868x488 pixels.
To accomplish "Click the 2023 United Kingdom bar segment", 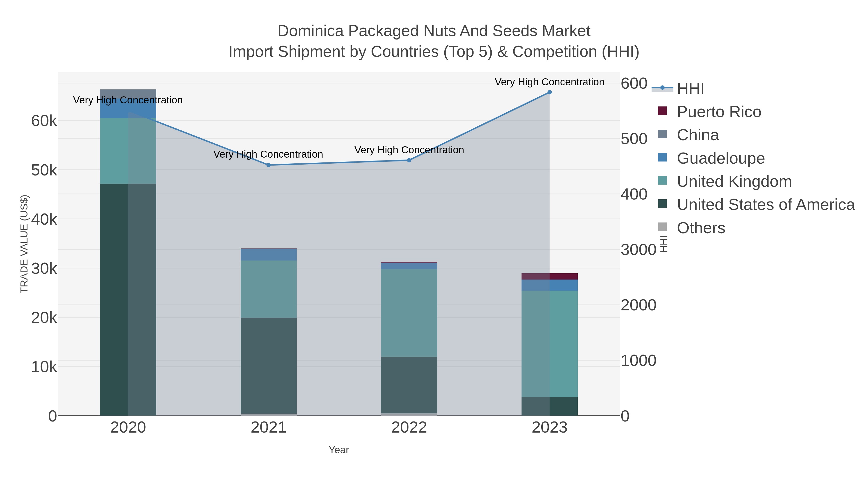I will pos(549,344).
